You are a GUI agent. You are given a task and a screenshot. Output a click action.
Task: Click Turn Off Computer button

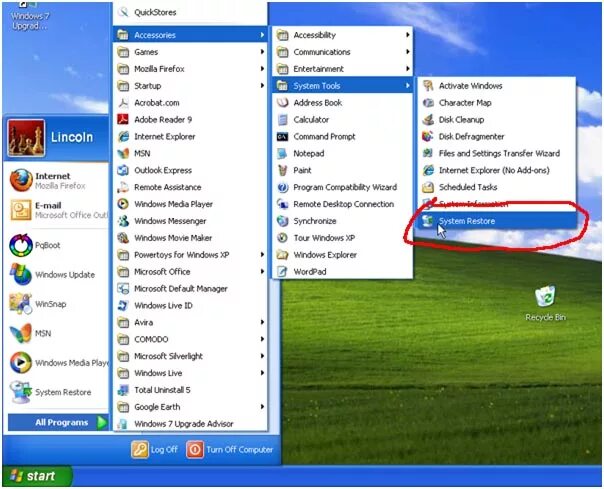[230, 449]
